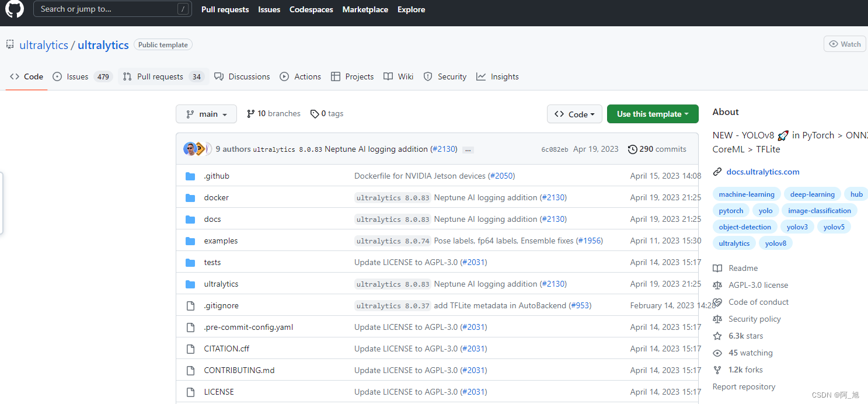The width and height of the screenshot is (868, 404).
Task: Open the docs.ultralytics.com link
Action: pyautogui.click(x=763, y=172)
